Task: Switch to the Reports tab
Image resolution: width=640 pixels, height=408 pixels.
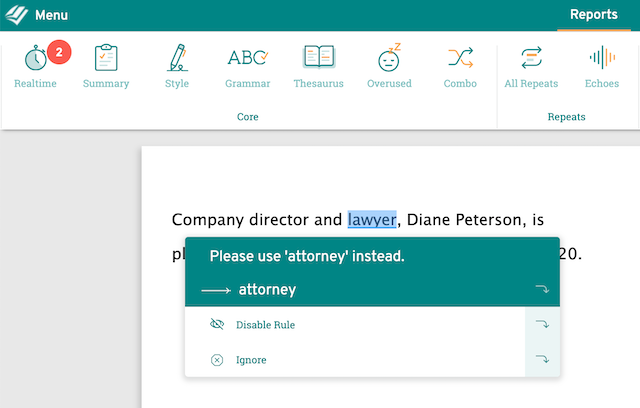Action: pyautogui.click(x=594, y=14)
